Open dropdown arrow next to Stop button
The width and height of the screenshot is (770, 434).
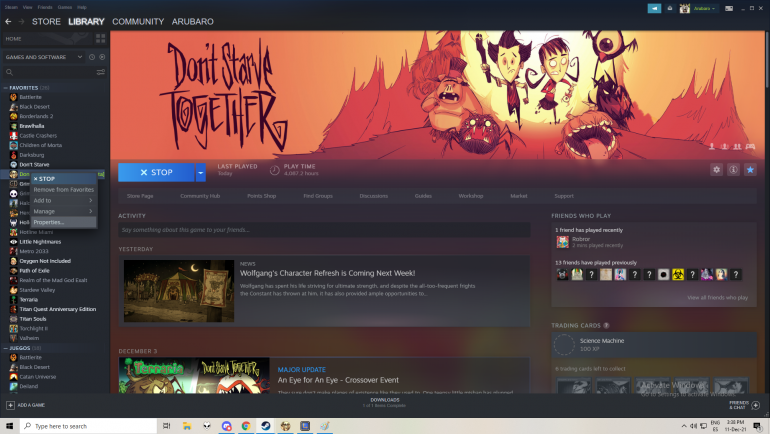[x=200, y=172]
